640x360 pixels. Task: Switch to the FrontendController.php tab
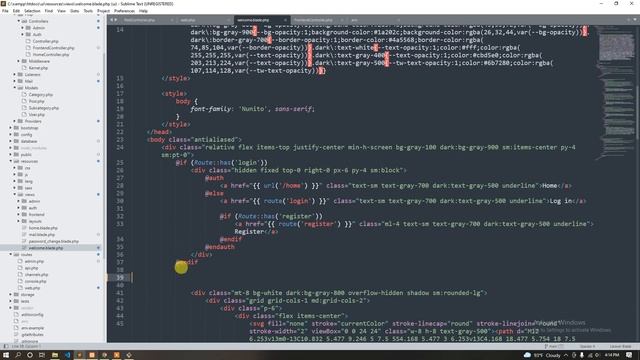313,20
